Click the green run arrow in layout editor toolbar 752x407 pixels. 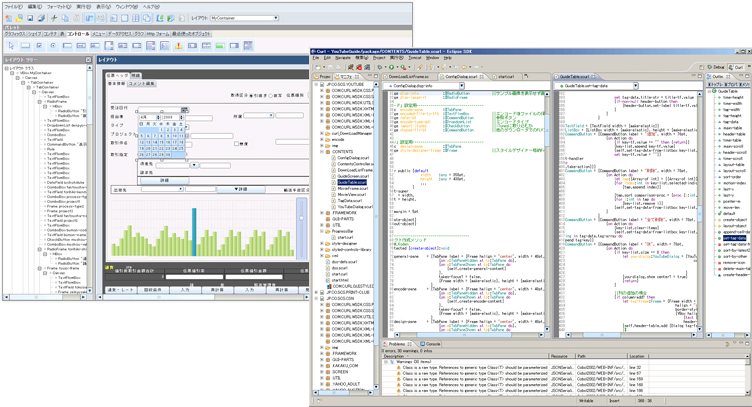(171, 18)
